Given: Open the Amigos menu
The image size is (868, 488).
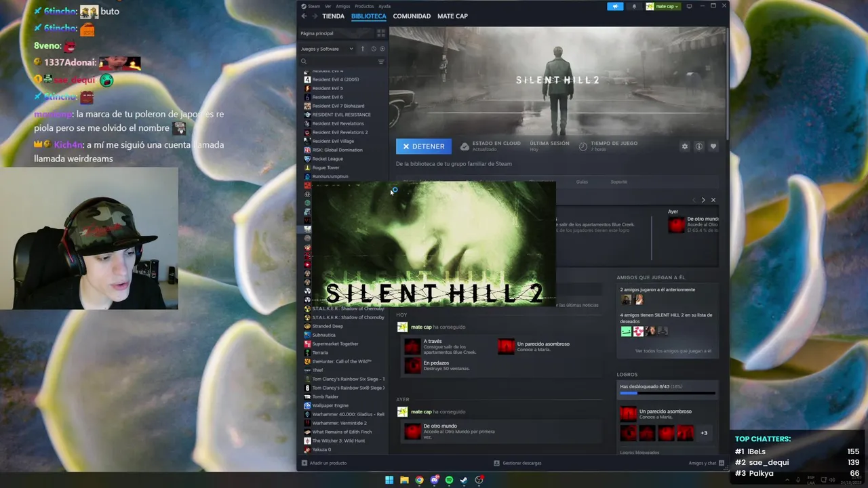Looking at the screenshot, I should (343, 6).
